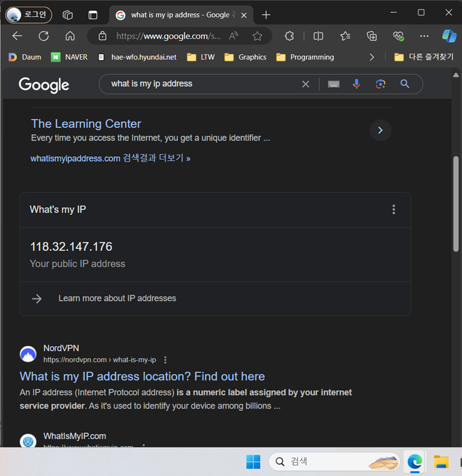Toggle split screen view
The width and height of the screenshot is (462, 476).
[x=318, y=36]
